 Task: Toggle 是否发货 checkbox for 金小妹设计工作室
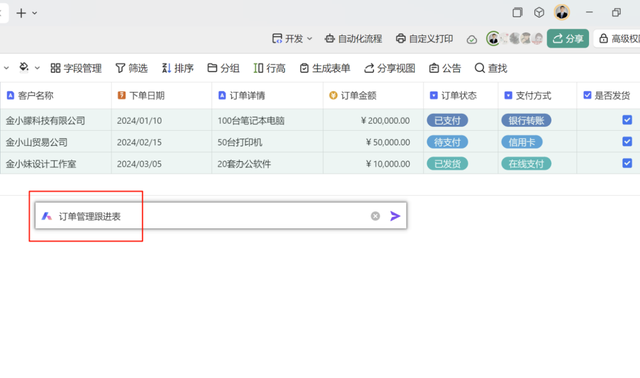(627, 163)
